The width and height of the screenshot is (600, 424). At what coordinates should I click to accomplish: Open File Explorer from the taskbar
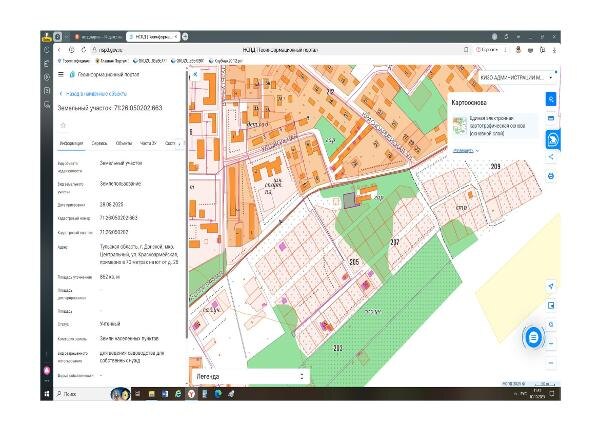(152, 393)
